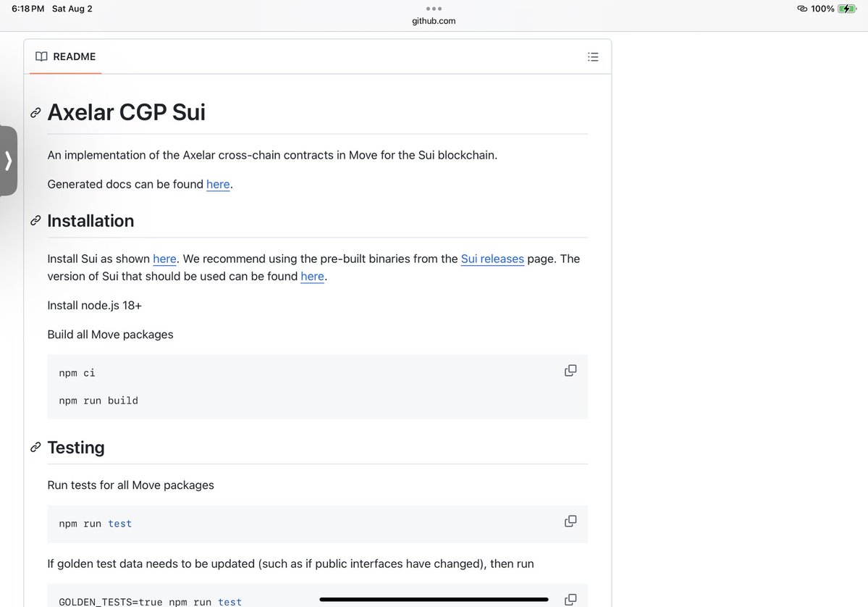Tap the github.com address bar
Image resolution: width=868 pixels, height=607 pixels.
(x=434, y=21)
